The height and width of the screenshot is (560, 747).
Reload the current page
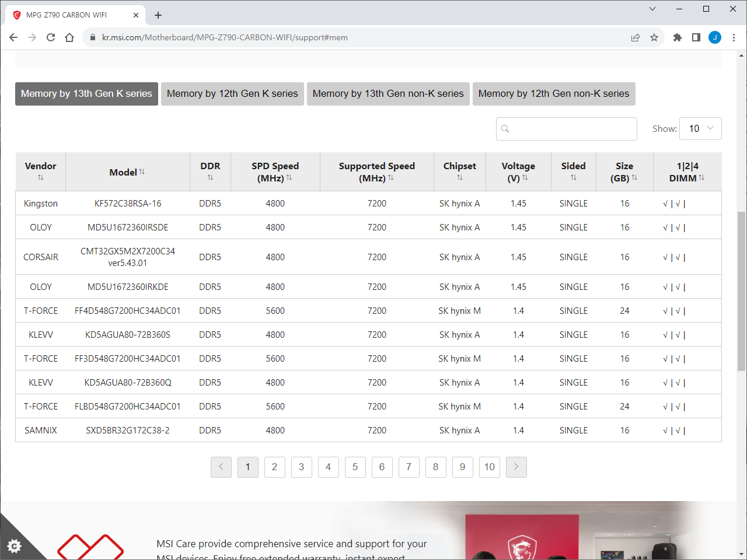coord(51,37)
